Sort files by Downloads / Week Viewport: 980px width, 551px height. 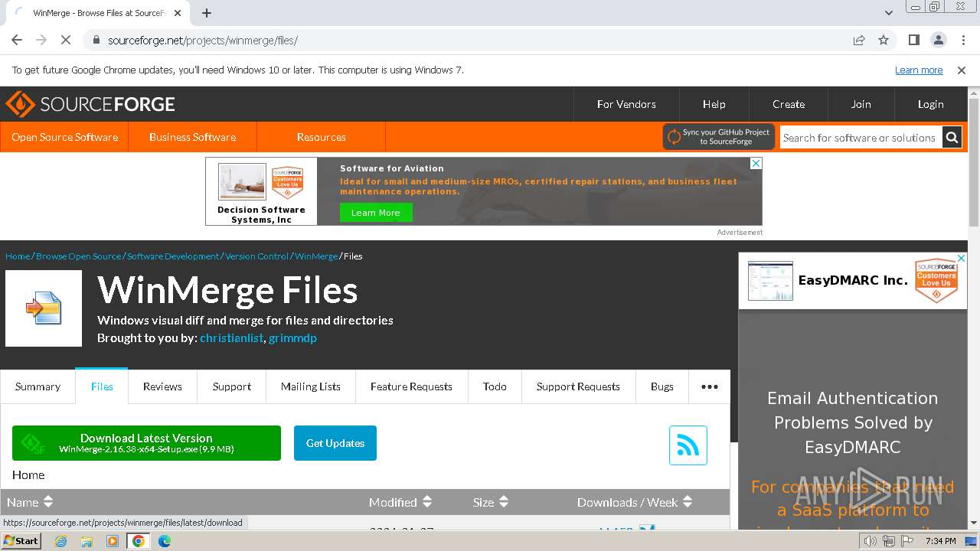635,502
